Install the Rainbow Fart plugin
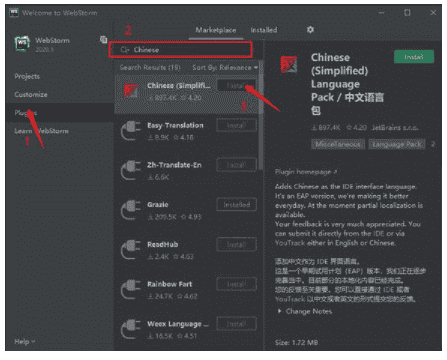This screenshot has height=360, width=447. tap(237, 284)
